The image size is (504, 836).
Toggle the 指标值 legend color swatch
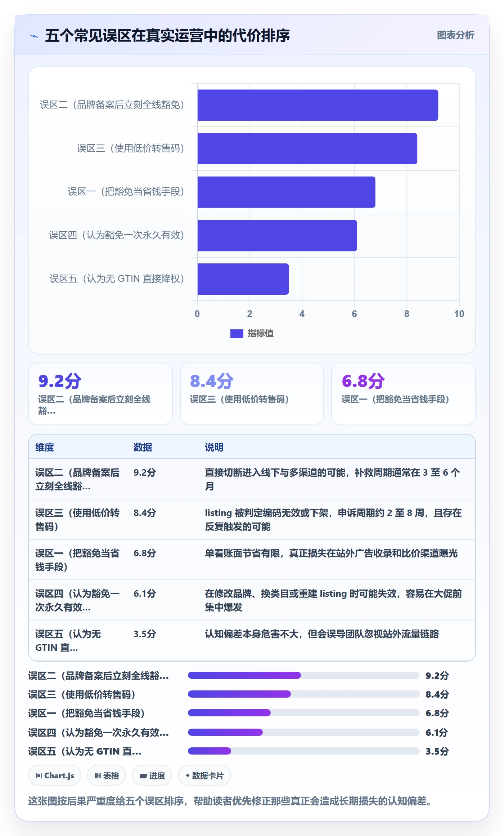237,334
